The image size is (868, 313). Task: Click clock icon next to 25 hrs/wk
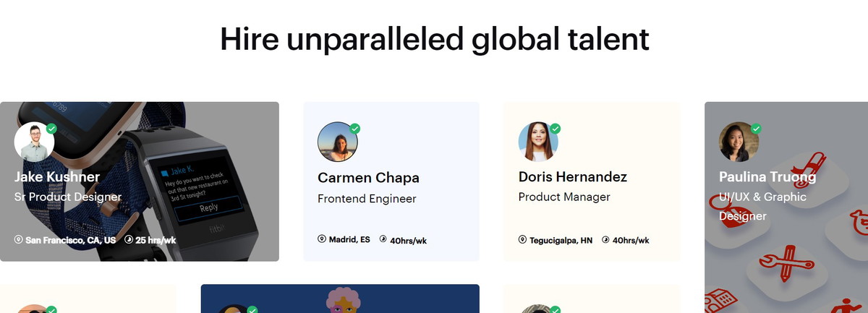point(129,239)
